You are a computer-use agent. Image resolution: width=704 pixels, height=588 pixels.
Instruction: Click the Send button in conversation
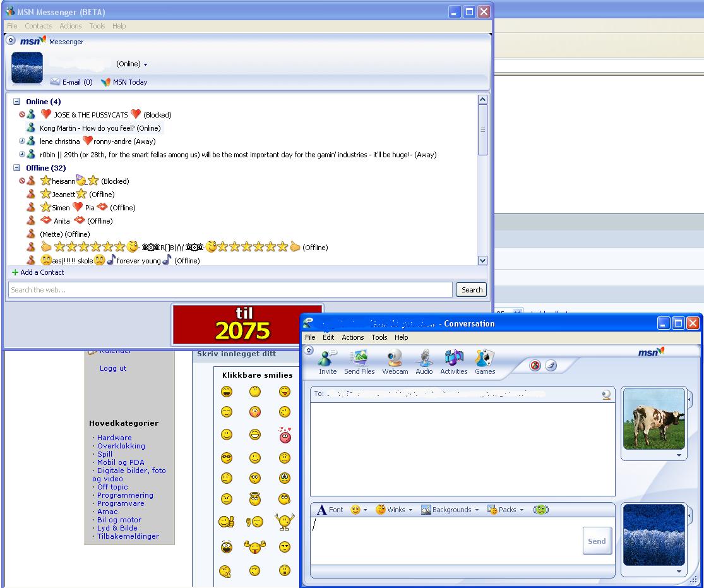tap(597, 541)
